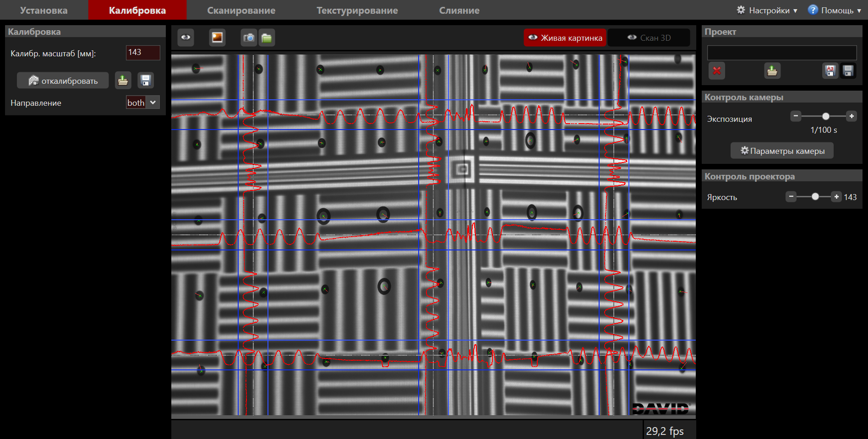868x439 pixels.
Task: Save calibration using the floppy disk icon
Action: coord(146,81)
